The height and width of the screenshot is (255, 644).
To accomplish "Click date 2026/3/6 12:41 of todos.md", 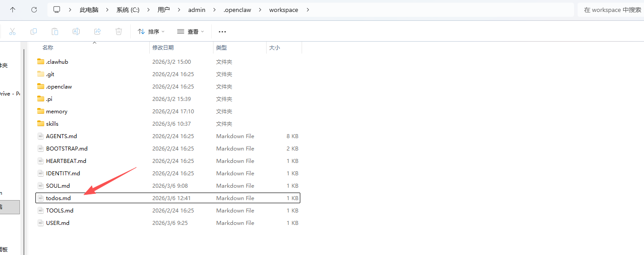I will (x=171, y=198).
